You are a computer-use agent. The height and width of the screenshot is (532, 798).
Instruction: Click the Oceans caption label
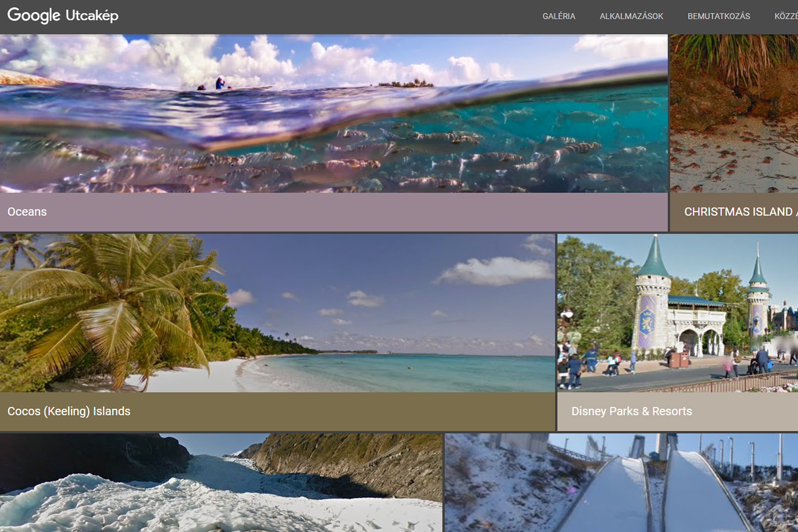pos(27,212)
